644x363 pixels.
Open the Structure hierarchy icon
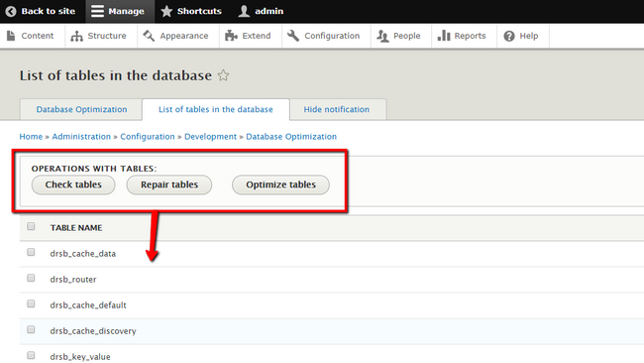point(76,36)
